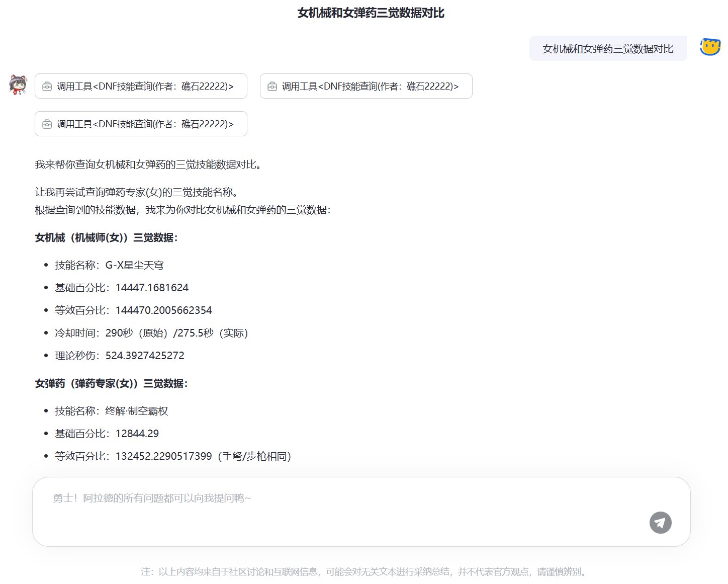This screenshot has width=728, height=584.
Task: Expand the first DNF技能查询 tool call details
Action: 141,86
